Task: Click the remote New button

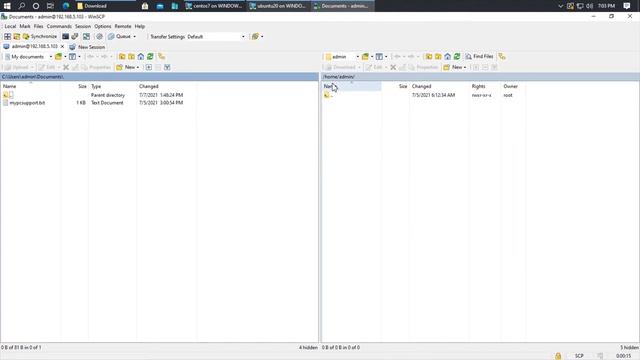Action: [453, 67]
